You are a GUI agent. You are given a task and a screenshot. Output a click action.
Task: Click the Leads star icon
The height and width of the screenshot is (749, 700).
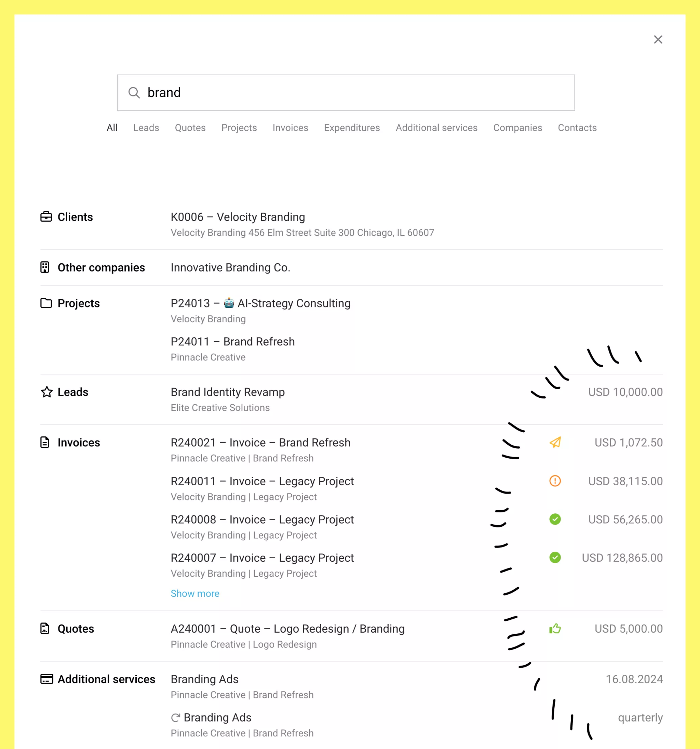47,392
